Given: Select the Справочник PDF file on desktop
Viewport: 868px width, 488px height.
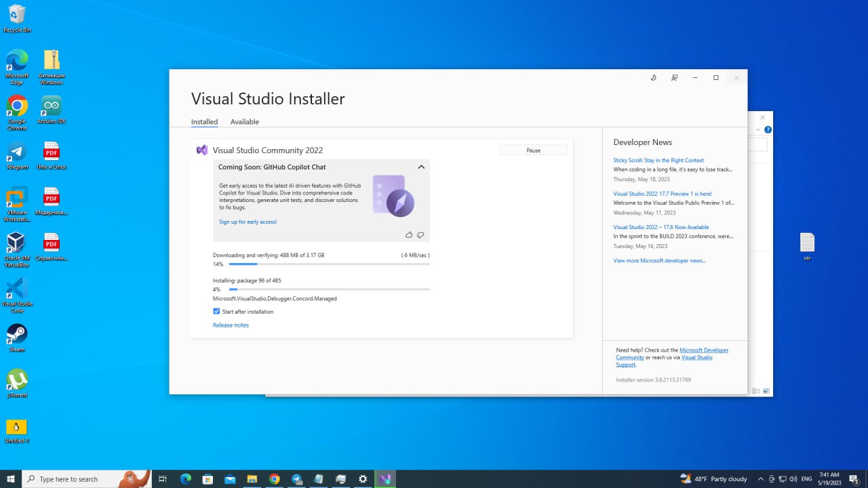Looking at the screenshot, I should 52,248.
